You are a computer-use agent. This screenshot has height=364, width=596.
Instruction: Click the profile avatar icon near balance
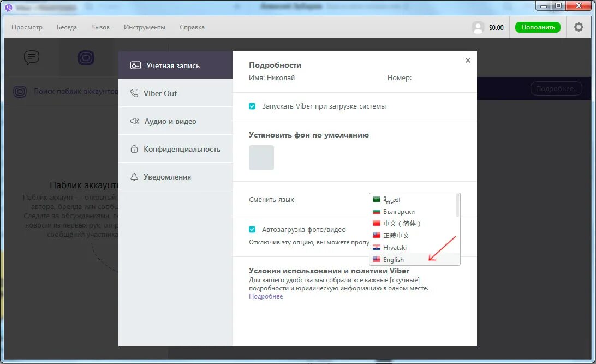coord(478,27)
